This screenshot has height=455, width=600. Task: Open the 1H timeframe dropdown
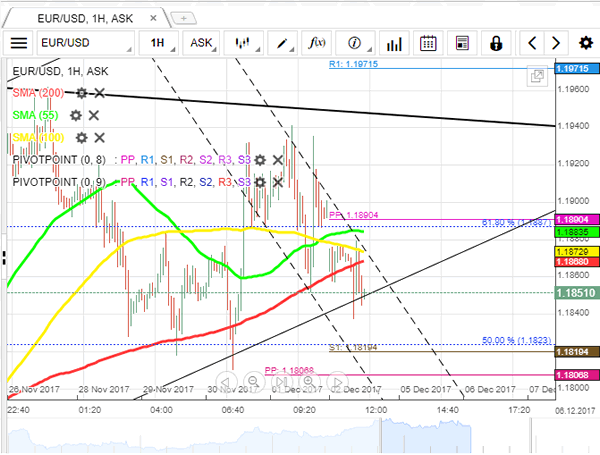158,43
